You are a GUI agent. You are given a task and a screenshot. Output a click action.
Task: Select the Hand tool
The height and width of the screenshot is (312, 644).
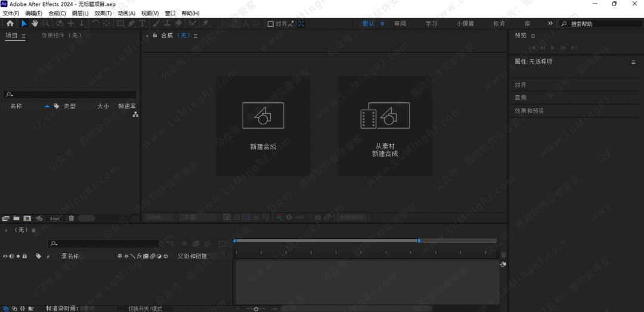[35, 23]
